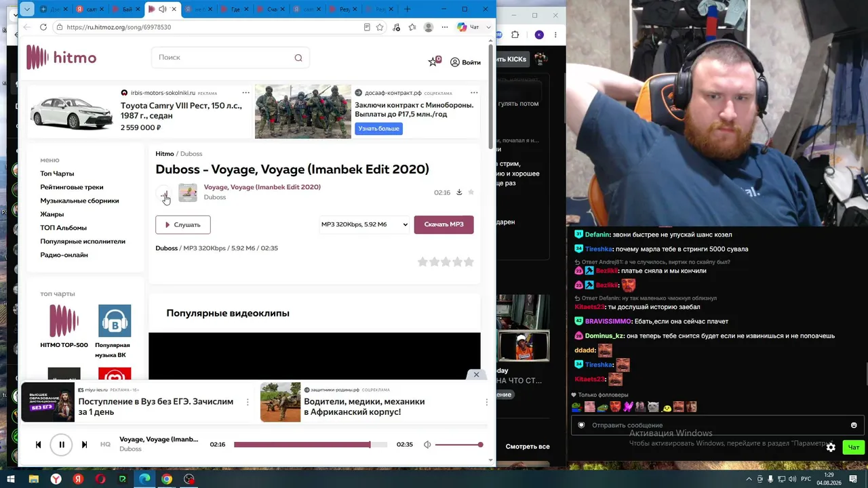
Task: Click the address bar URL
Action: click(x=119, y=27)
